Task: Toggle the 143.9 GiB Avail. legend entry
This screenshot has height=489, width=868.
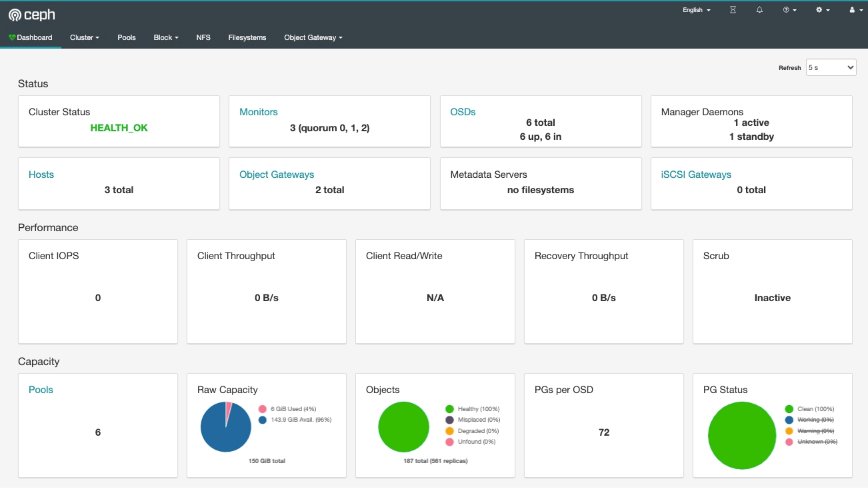Action: click(x=295, y=420)
